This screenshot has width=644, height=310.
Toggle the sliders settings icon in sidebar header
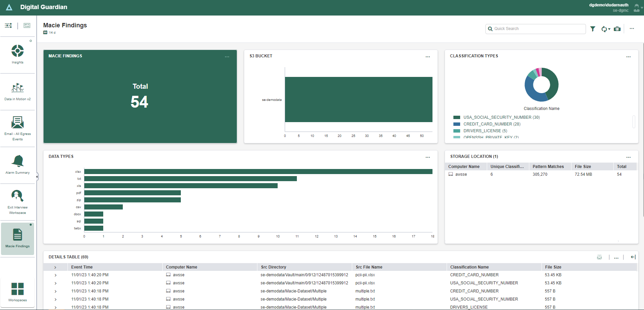pos(8,26)
